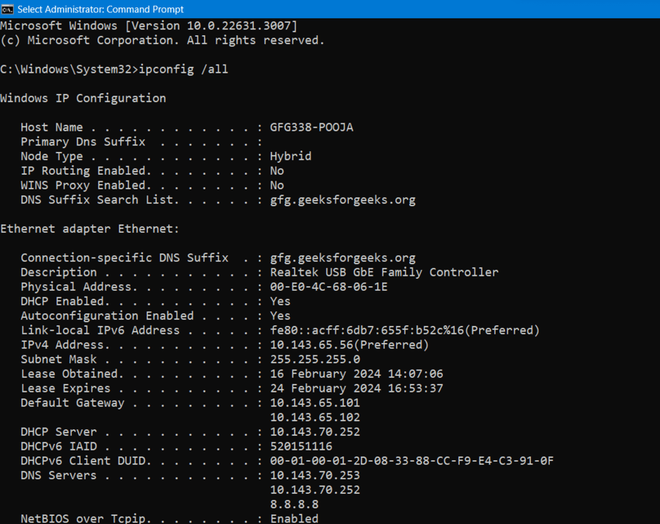Click the 'DHCPv6 Client DUID' label
This screenshot has height=524, width=660.
(x=83, y=461)
